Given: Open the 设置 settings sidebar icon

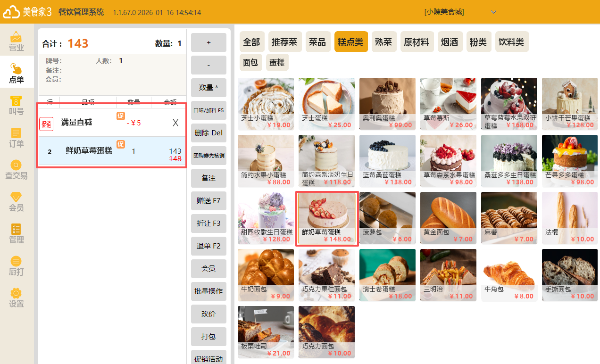Looking at the screenshot, I should tap(17, 298).
